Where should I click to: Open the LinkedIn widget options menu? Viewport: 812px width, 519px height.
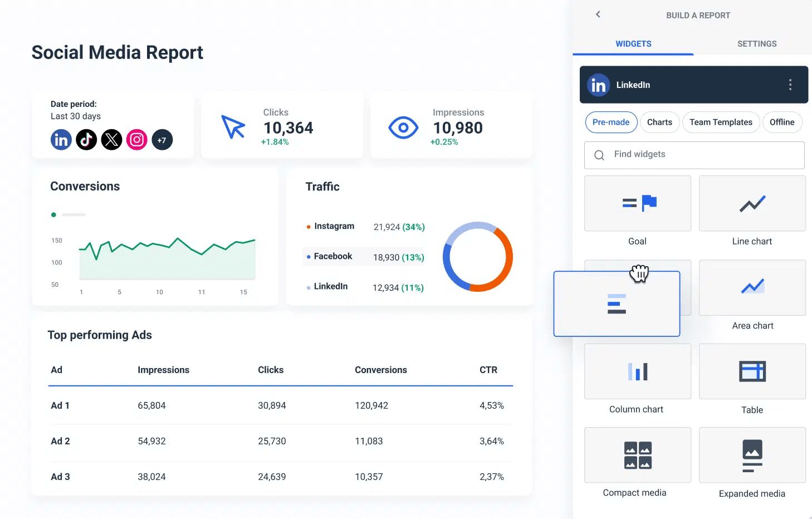click(x=790, y=85)
